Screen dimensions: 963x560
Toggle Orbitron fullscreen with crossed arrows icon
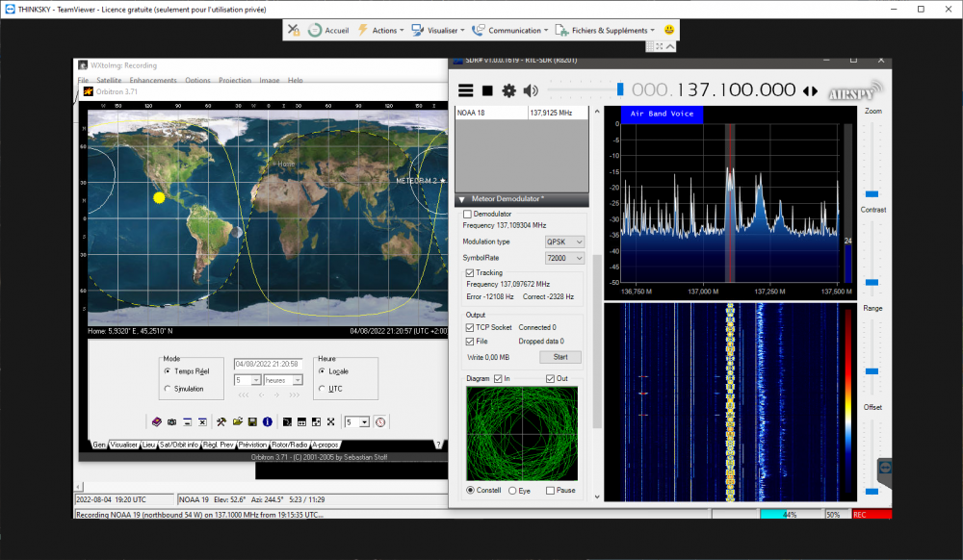[x=331, y=422]
